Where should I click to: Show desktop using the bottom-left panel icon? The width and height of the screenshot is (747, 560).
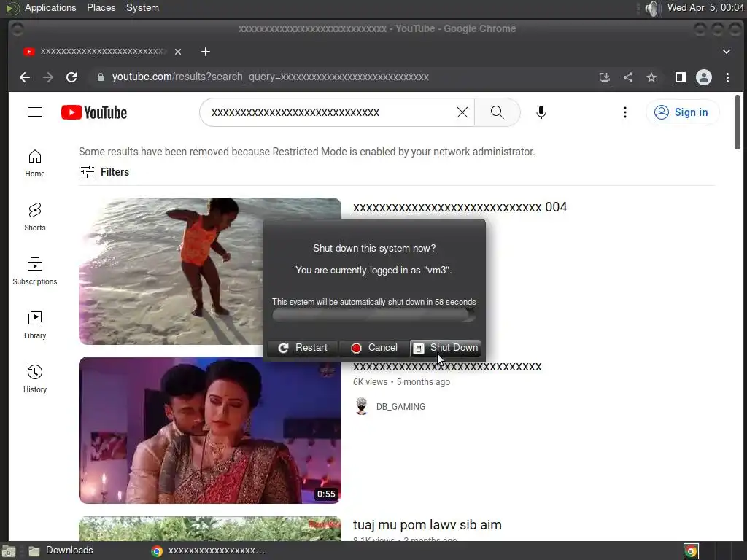pyautogui.click(x=9, y=551)
